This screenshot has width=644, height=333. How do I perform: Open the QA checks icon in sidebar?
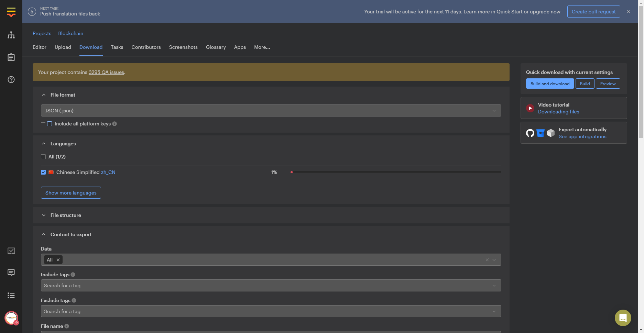[11, 251]
